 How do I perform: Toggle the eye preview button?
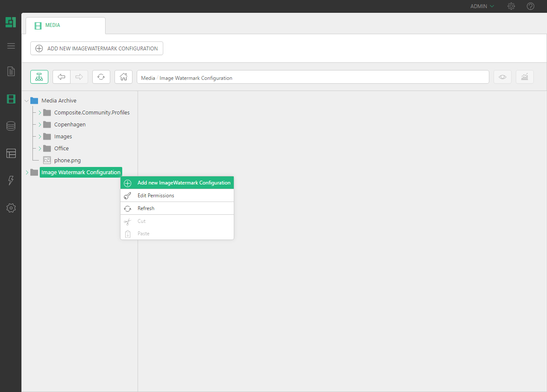(x=503, y=77)
